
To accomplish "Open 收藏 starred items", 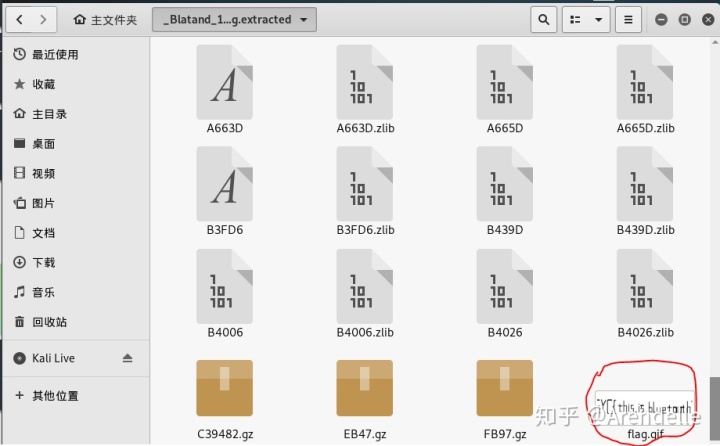I will pyautogui.click(x=76, y=84).
